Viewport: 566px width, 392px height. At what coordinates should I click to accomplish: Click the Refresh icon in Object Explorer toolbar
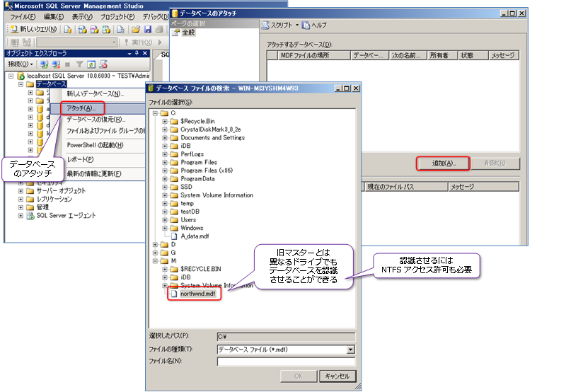pyautogui.click(x=91, y=64)
